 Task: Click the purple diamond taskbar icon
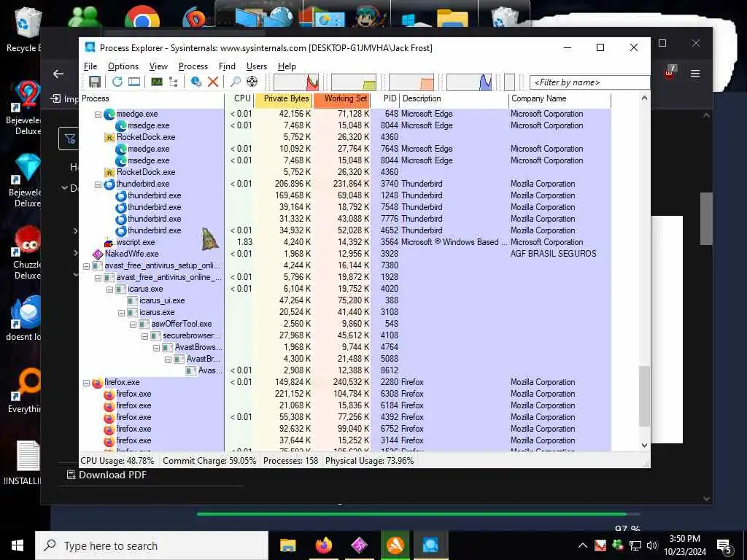click(359, 545)
